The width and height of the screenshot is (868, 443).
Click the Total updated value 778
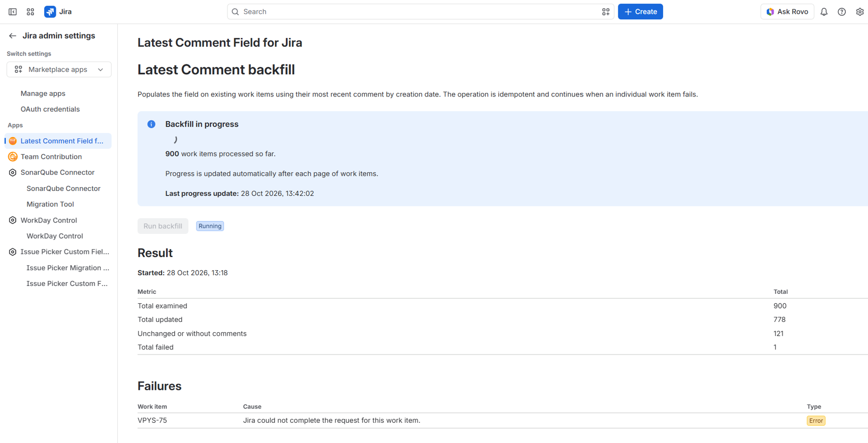(779, 319)
